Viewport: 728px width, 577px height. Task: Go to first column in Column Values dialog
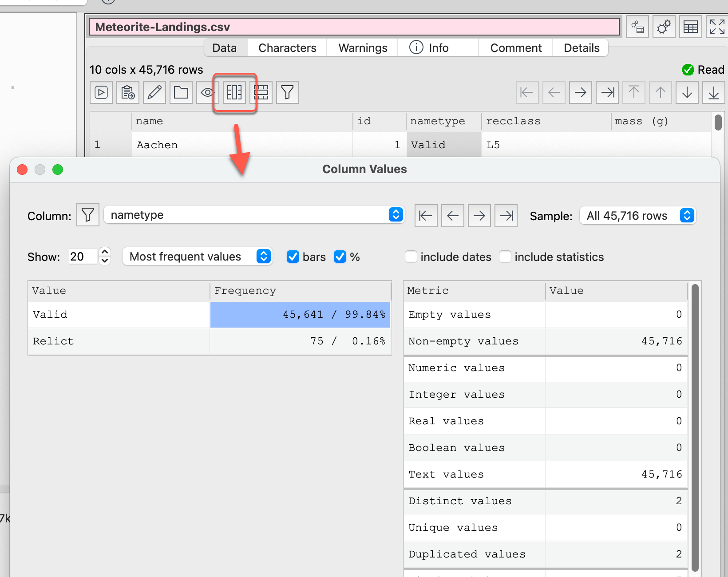click(426, 216)
